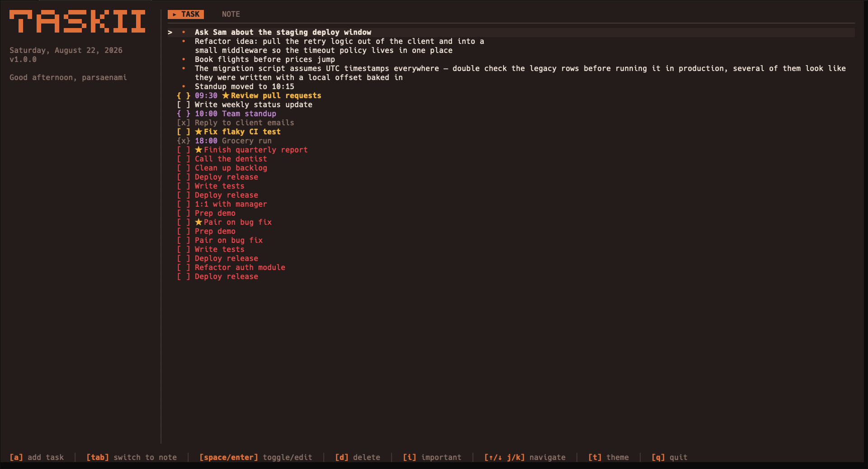Click the bullet beside migration script note

(x=184, y=68)
